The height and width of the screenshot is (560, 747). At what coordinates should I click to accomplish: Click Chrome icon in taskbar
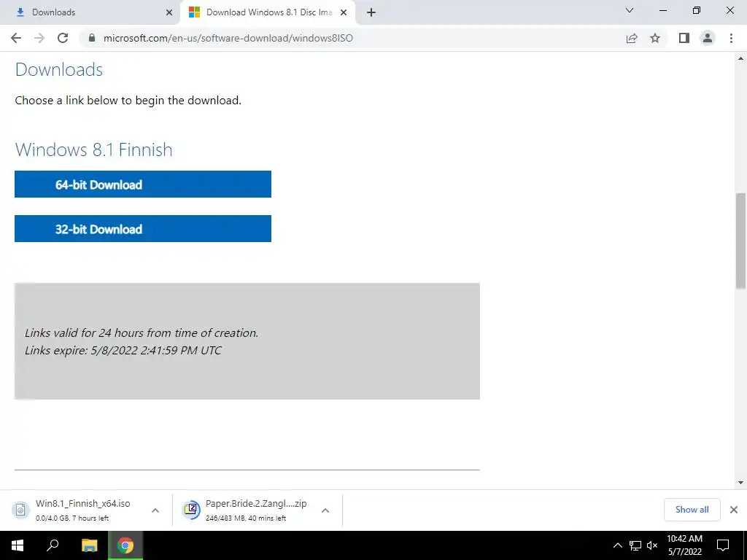click(125, 545)
